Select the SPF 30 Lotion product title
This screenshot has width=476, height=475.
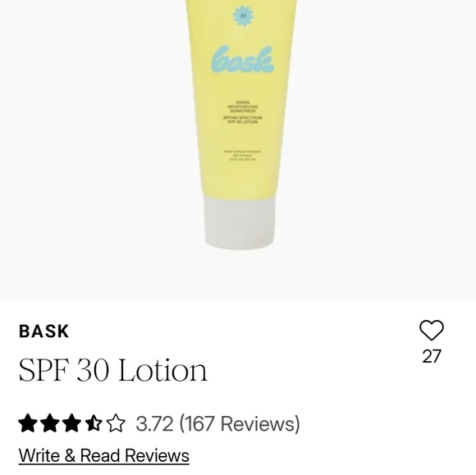(113, 370)
